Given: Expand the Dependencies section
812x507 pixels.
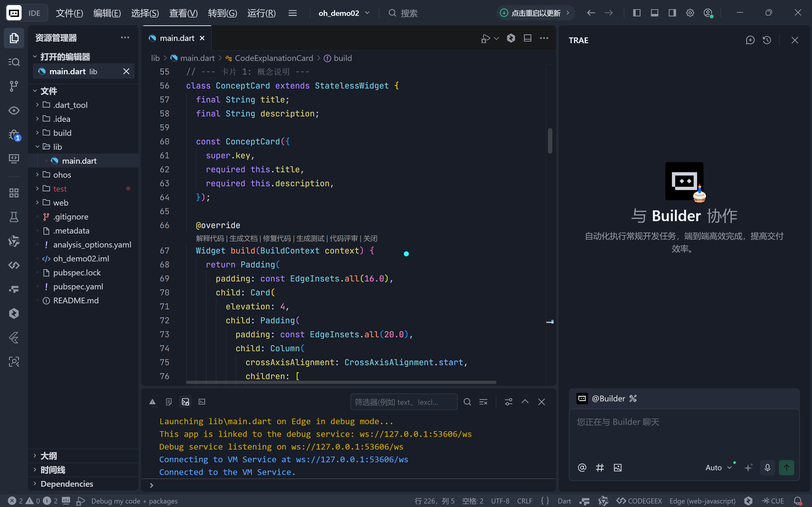Looking at the screenshot, I should tap(67, 484).
